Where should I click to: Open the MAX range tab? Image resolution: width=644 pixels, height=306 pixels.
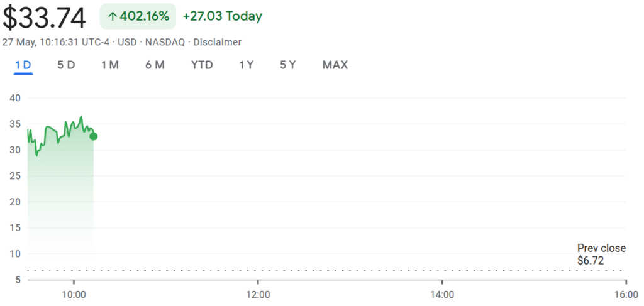[x=335, y=65]
